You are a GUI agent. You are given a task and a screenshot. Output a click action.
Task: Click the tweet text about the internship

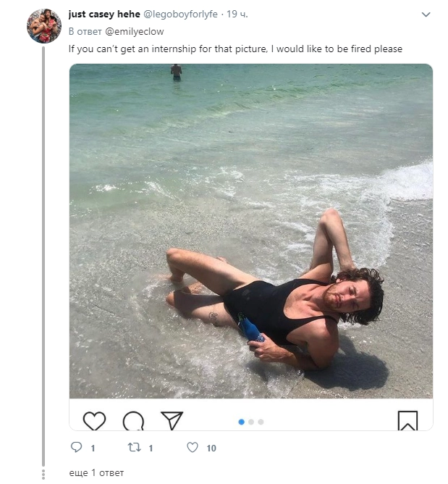[x=235, y=49]
